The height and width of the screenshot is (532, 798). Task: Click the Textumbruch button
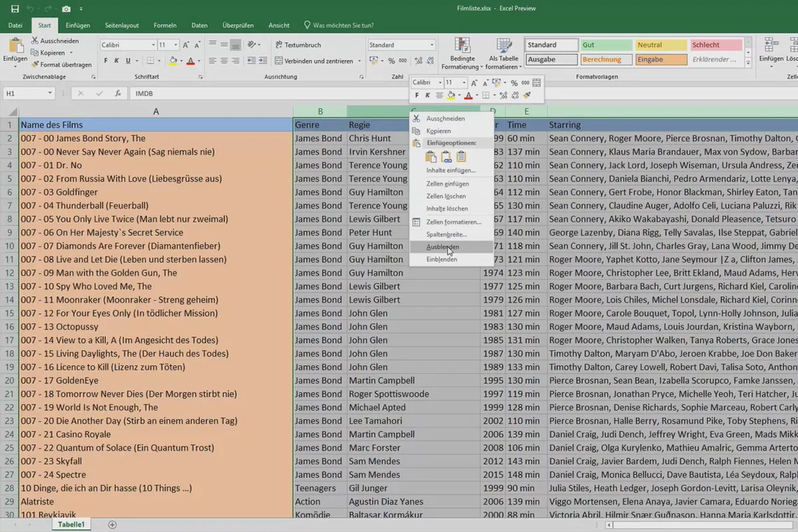(299, 45)
